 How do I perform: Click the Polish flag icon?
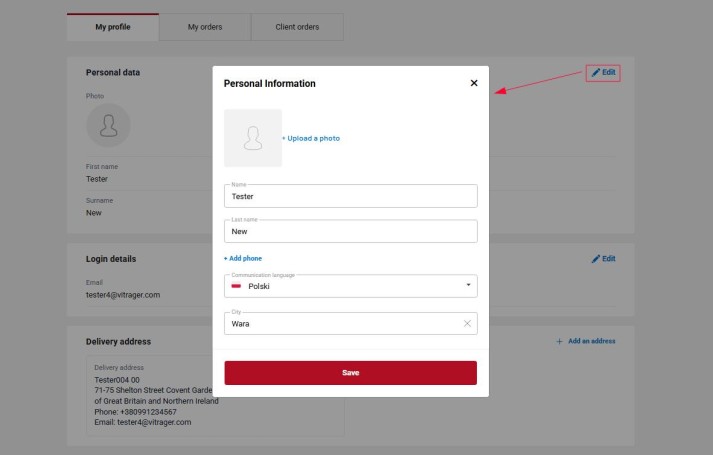[237, 287]
